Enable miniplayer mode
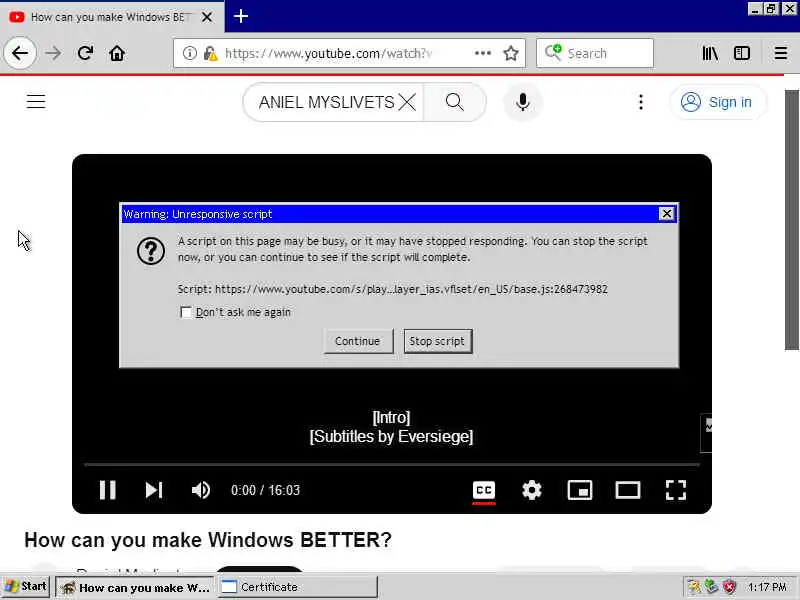The image size is (800, 600). point(580,490)
